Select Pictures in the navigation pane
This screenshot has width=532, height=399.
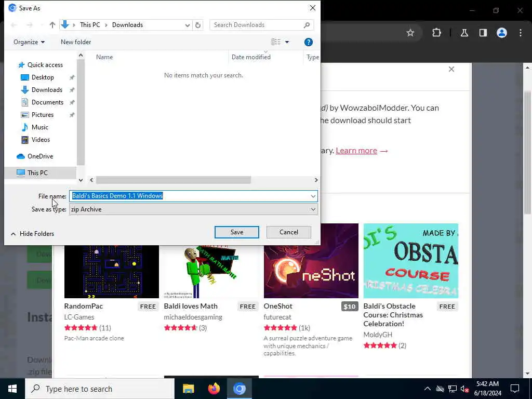tap(43, 115)
